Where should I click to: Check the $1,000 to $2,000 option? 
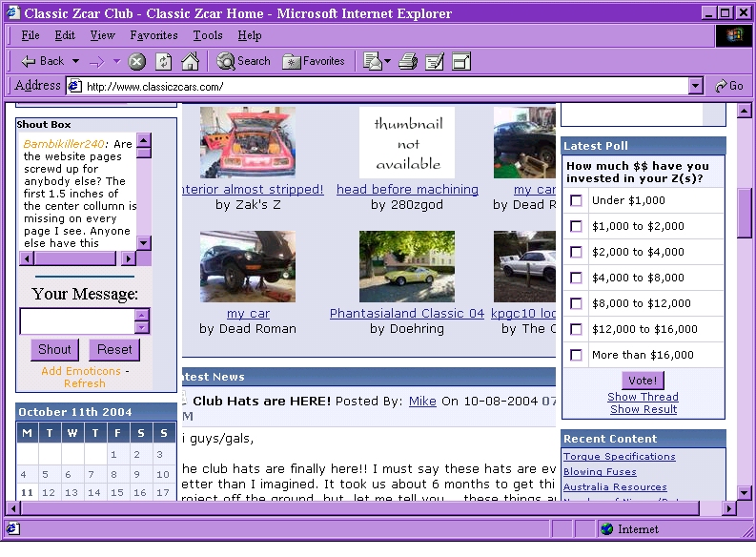click(576, 226)
